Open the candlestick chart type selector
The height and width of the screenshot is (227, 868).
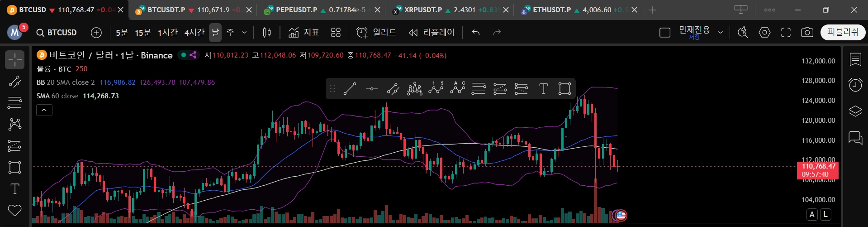click(x=267, y=33)
